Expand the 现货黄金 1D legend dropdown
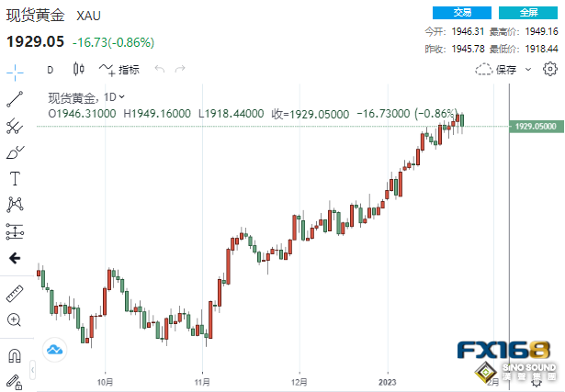Image resolution: width=565 pixels, height=392 pixels. 122,96
